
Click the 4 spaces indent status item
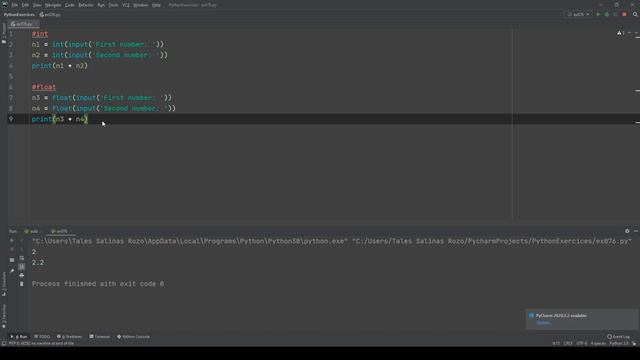pos(598,343)
